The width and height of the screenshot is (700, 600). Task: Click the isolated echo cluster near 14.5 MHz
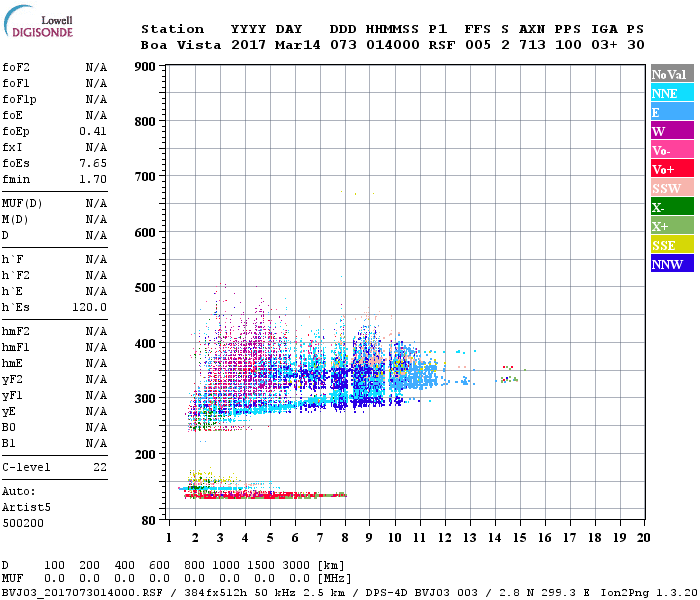point(508,375)
